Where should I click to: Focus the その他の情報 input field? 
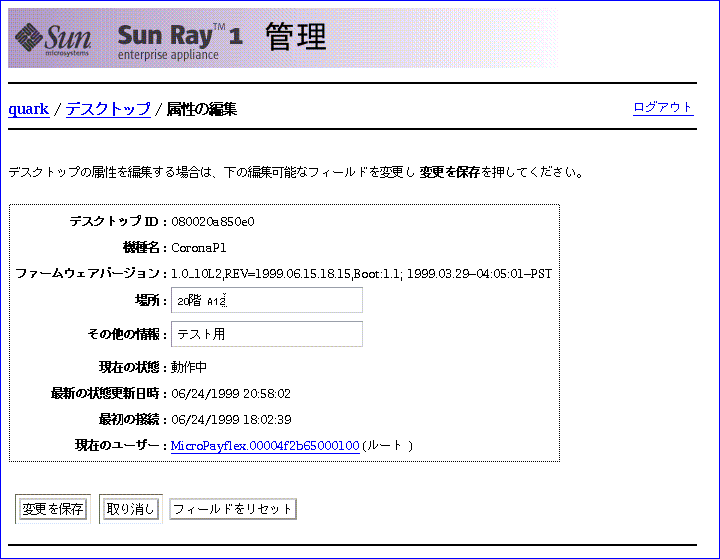[267, 334]
